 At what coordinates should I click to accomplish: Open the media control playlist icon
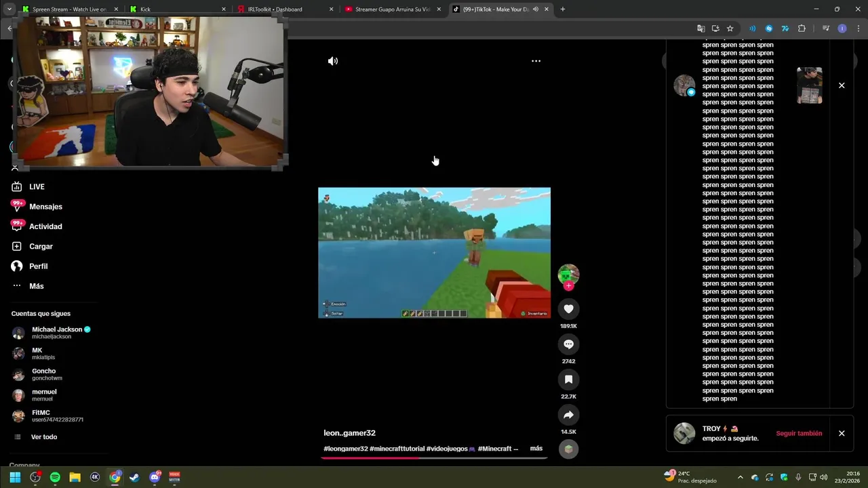point(825,28)
